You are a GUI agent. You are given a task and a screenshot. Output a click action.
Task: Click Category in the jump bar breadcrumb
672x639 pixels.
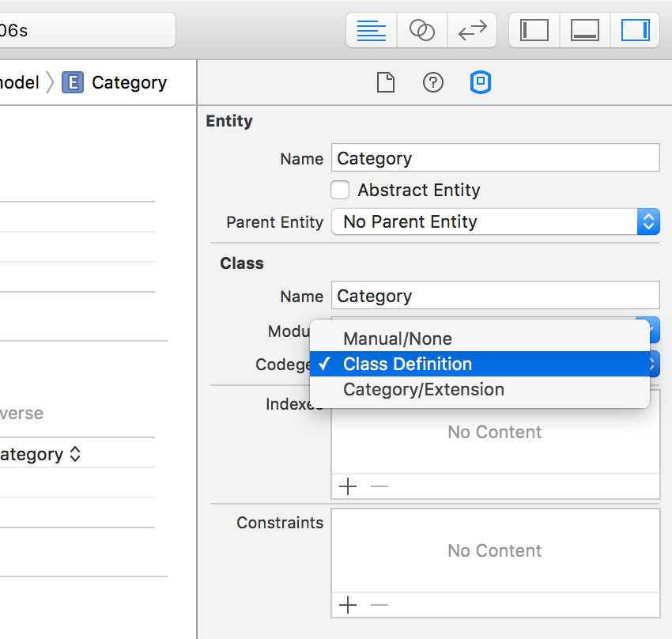129,83
